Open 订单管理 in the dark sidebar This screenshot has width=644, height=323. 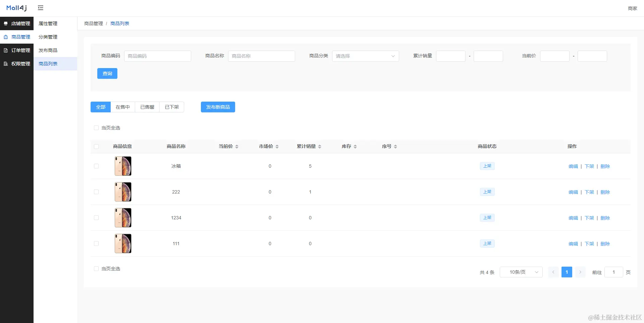pos(17,50)
